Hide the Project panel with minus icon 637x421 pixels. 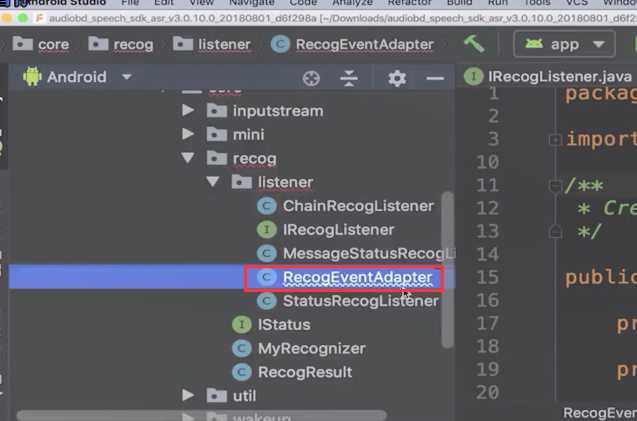pyautogui.click(x=435, y=78)
